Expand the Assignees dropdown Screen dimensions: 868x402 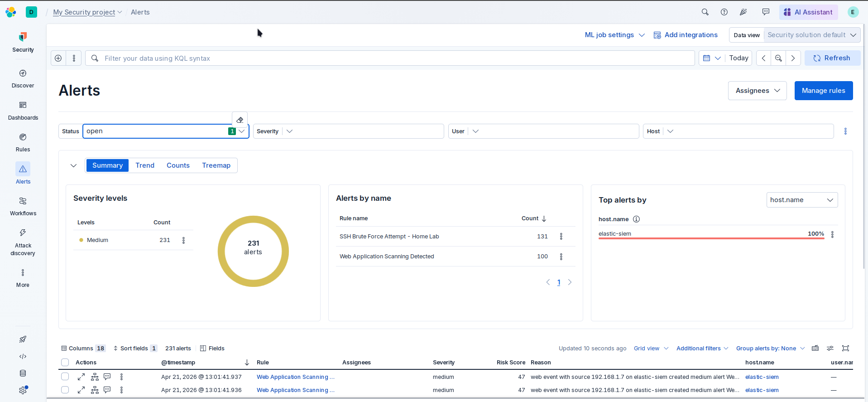point(757,91)
